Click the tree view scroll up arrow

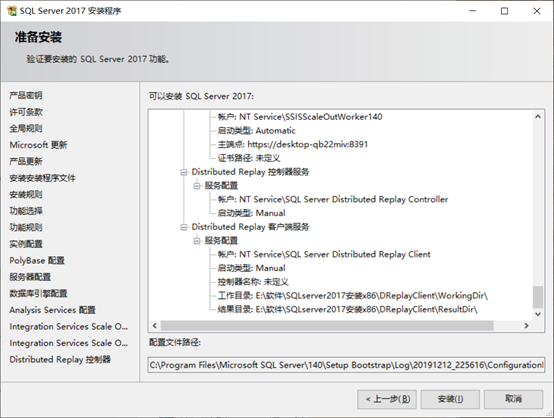click(538, 116)
